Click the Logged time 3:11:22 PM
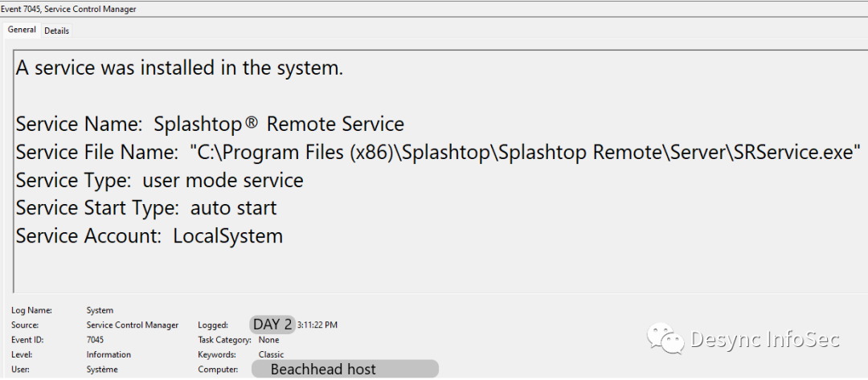 click(x=317, y=325)
